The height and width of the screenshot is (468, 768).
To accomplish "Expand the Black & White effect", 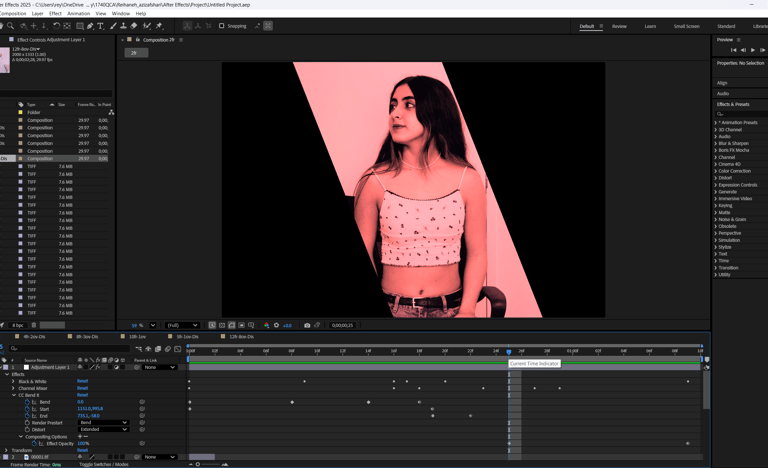I will point(14,381).
